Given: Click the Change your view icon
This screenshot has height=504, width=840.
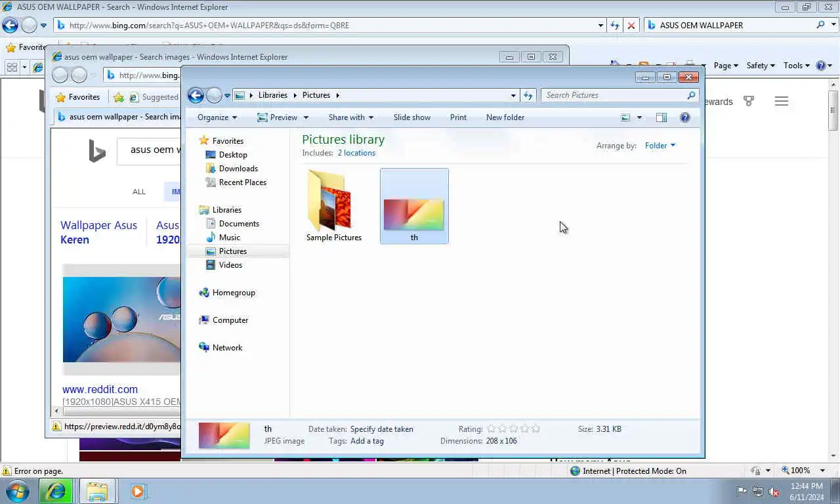Looking at the screenshot, I should pos(625,117).
